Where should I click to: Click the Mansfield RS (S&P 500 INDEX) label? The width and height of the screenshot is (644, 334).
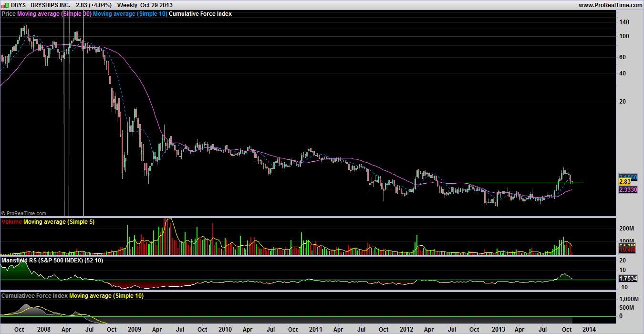(x=52, y=261)
